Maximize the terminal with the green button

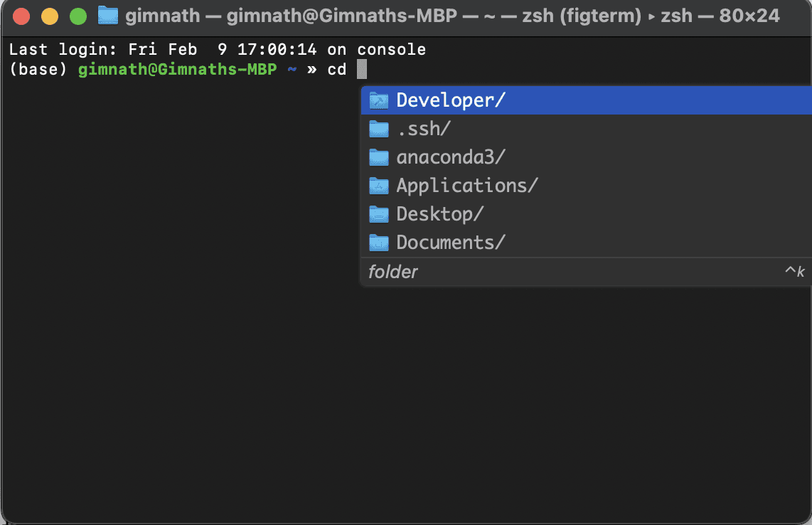pyautogui.click(x=78, y=16)
